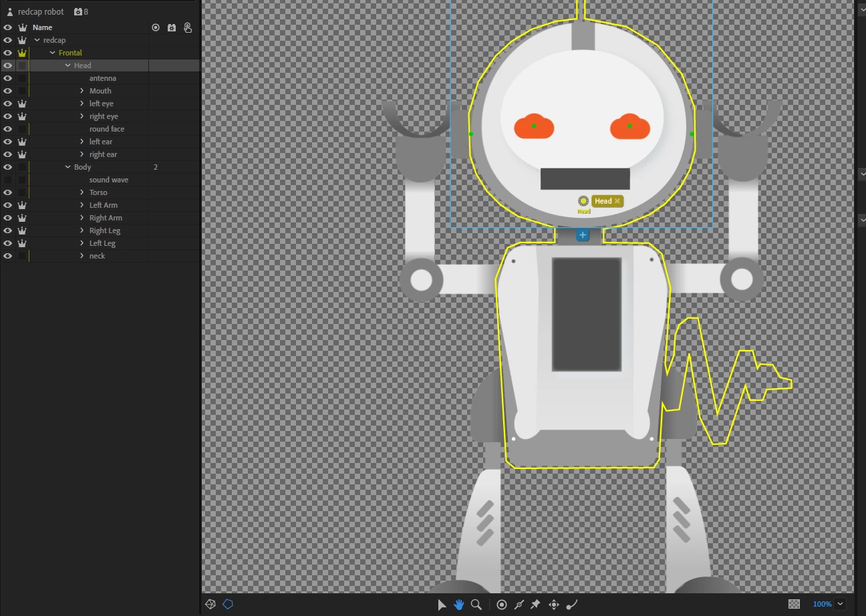
Task: Select the Hand pan tool
Action: [459, 605]
